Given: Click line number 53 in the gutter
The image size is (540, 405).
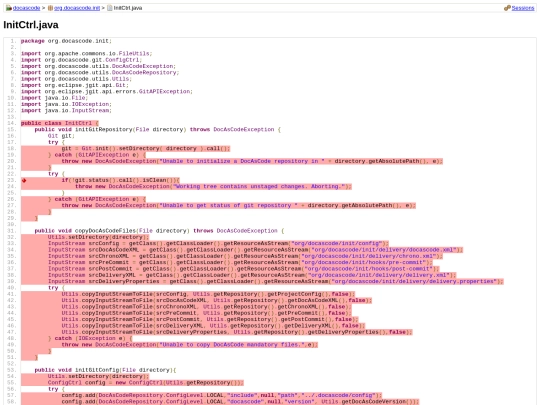Looking at the screenshot, I should pyautogui.click(x=12, y=370).
